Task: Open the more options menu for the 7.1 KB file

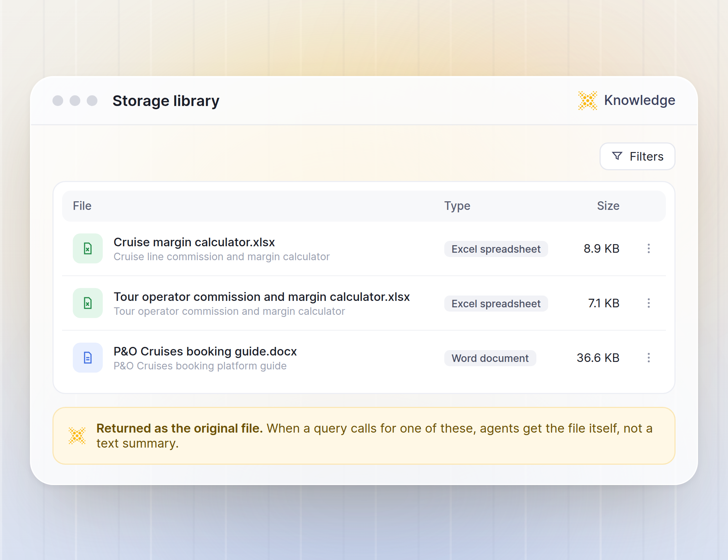Action: (649, 303)
